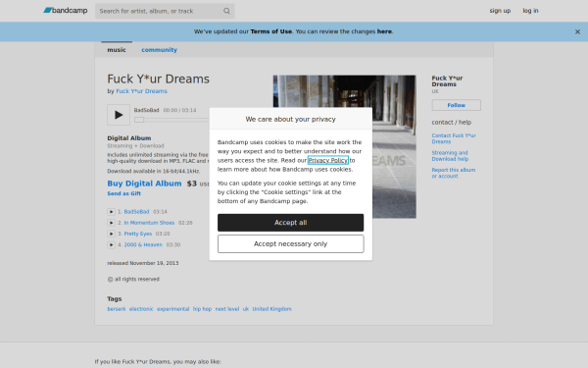
Task: Click the experimental tag
Action: click(172, 309)
